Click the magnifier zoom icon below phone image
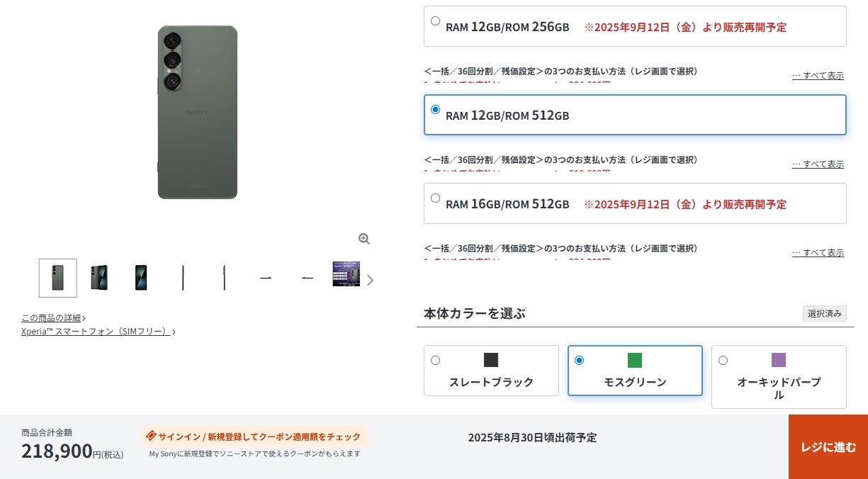The image size is (868, 479). point(364,239)
